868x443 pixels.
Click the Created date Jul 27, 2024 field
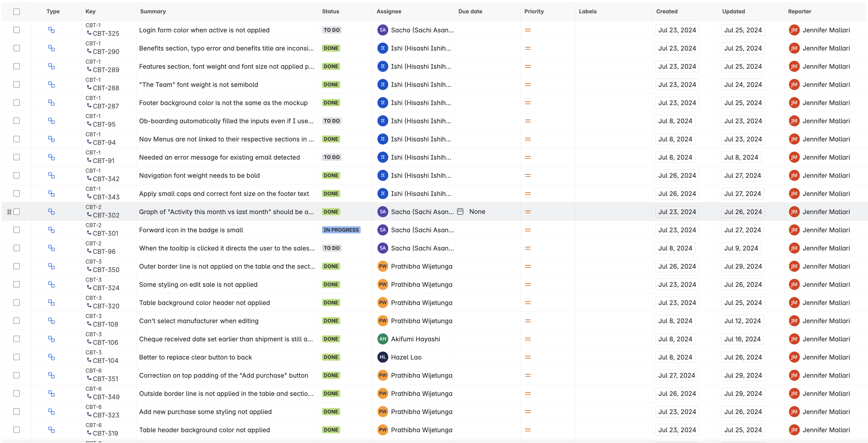coord(676,375)
